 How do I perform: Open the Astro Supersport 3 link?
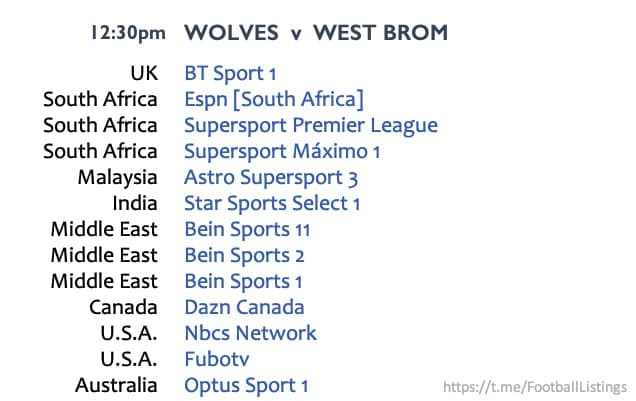[271, 178]
